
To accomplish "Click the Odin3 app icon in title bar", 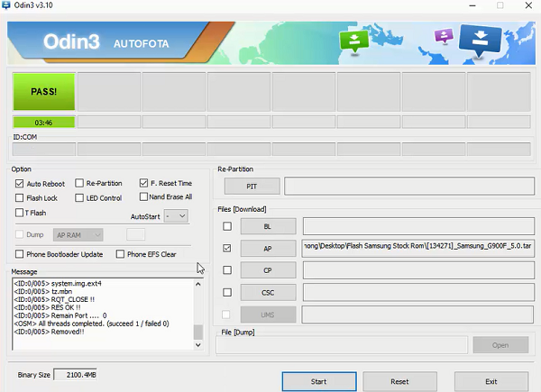I will 6,5.
